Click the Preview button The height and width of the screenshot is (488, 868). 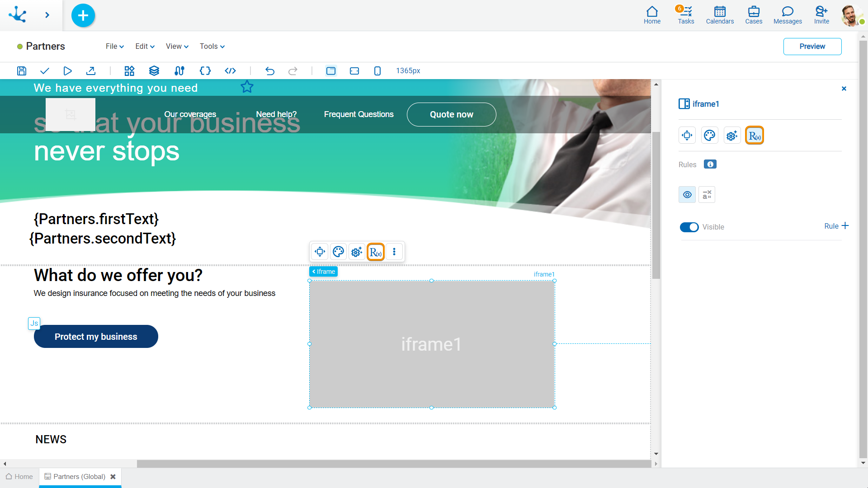[812, 46]
